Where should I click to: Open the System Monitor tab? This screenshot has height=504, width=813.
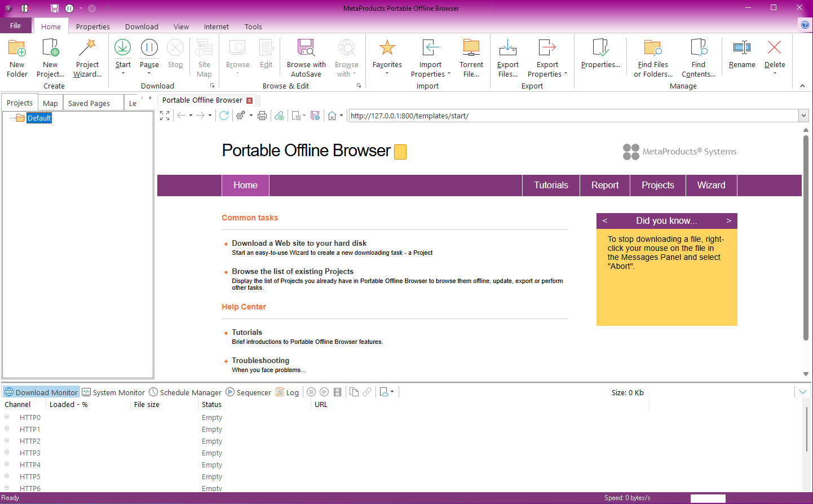tap(113, 392)
